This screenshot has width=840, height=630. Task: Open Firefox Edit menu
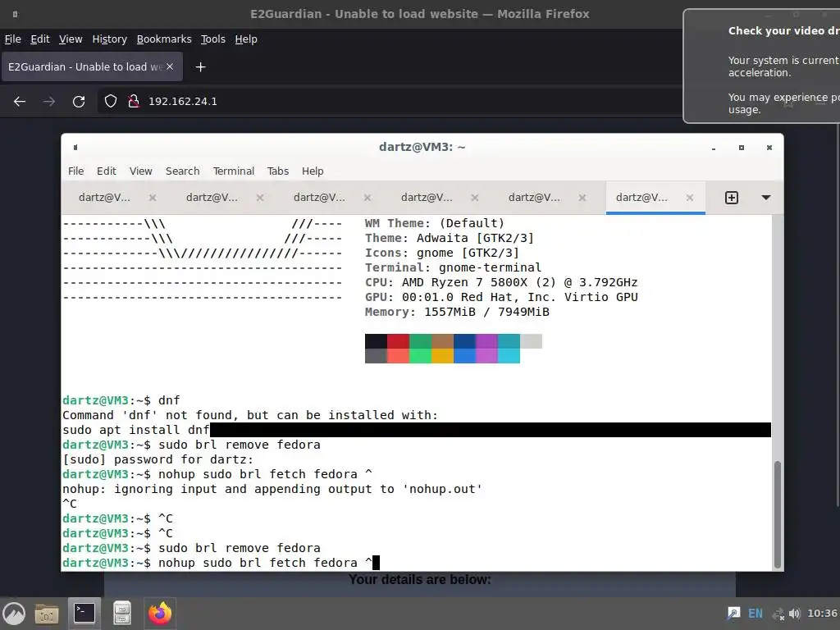(39, 39)
